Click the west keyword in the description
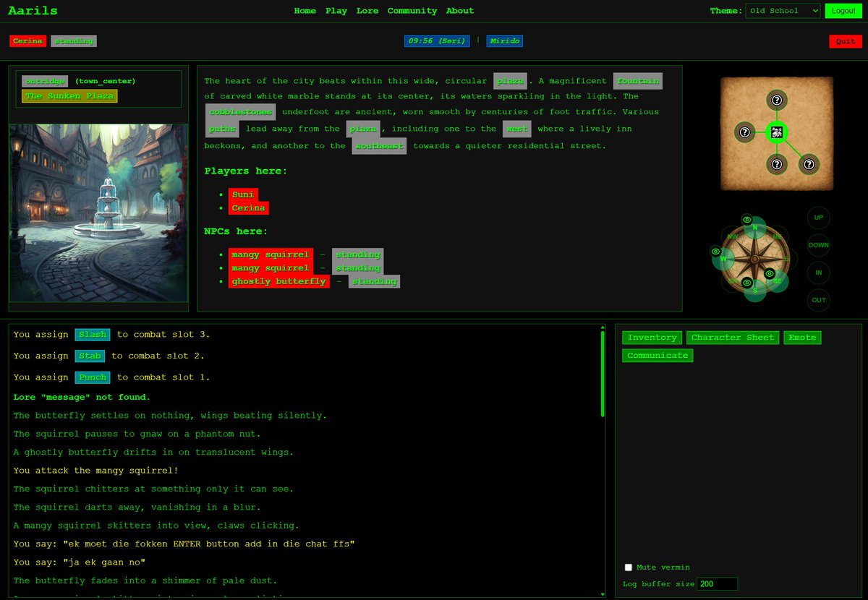The height and width of the screenshot is (600, 868). pos(517,129)
